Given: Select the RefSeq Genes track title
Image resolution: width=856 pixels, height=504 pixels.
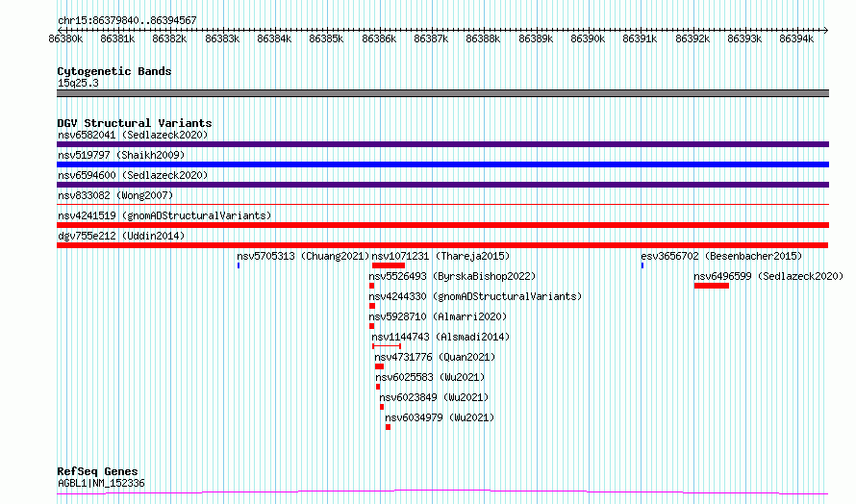Looking at the screenshot, I should 97,471.
